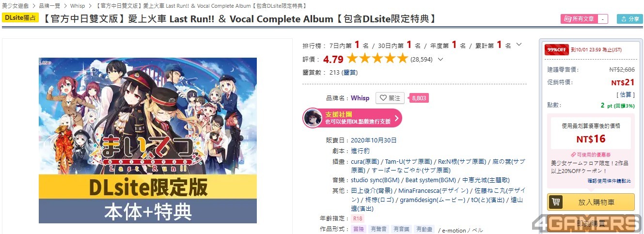Click the heart Follow button beside Whisp
This screenshot has height=234, width=644.
[x=390, y=98]
